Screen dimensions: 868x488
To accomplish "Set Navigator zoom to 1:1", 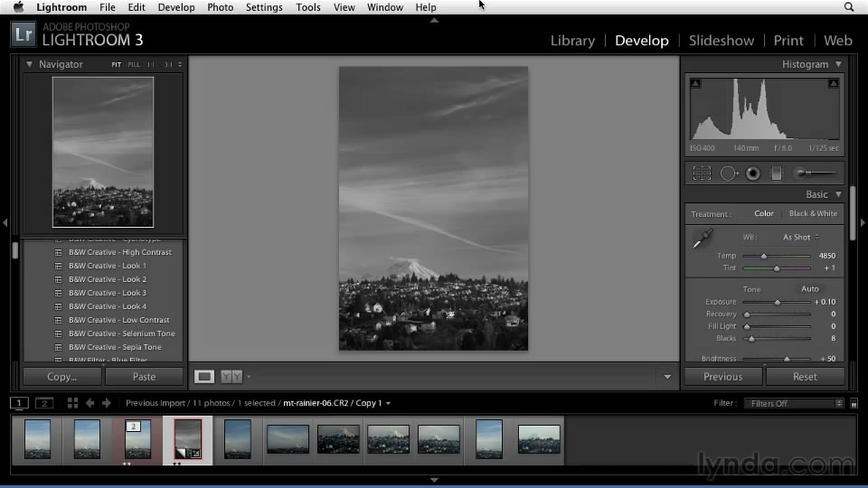I will pyautogui.click(x=151, y=65).
